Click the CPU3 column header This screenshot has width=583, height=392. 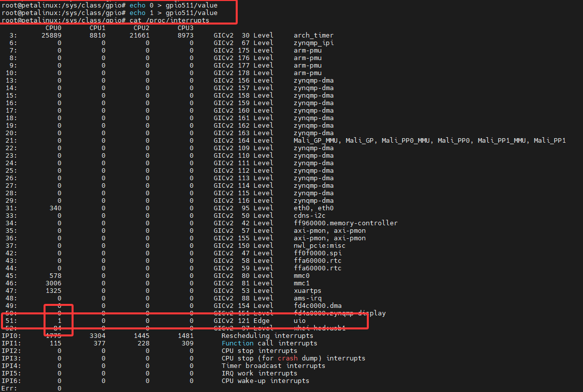[x=186, y=28]
